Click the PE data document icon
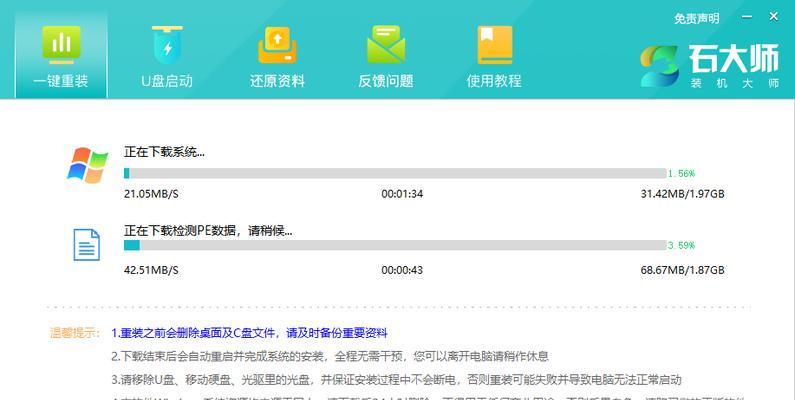This screenshot has width=795, height=400. tap(87, 245)
